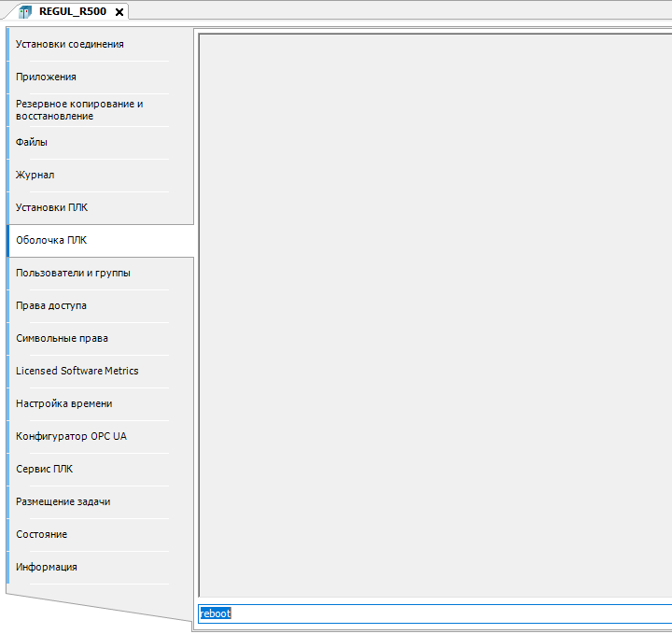Open Конфигуратор OPC UA tab
The image size is (672, 634).
pyautogui.click(x=71, y=436)
